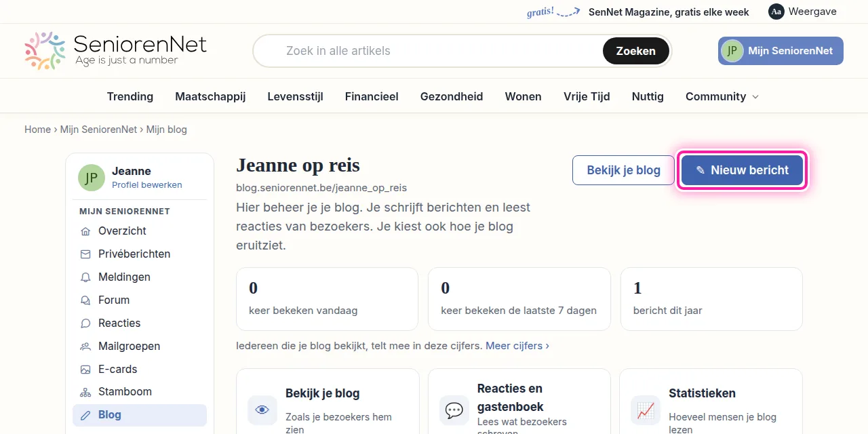
Task: Click the Jeanne op reis heading
Action: click(298, 165)
